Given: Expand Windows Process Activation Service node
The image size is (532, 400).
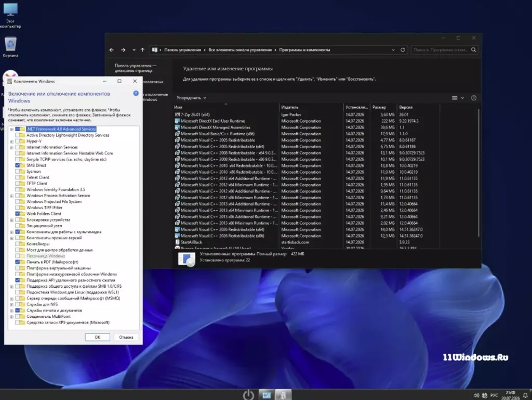Looking at the screenshot, I should click(11, 196).
